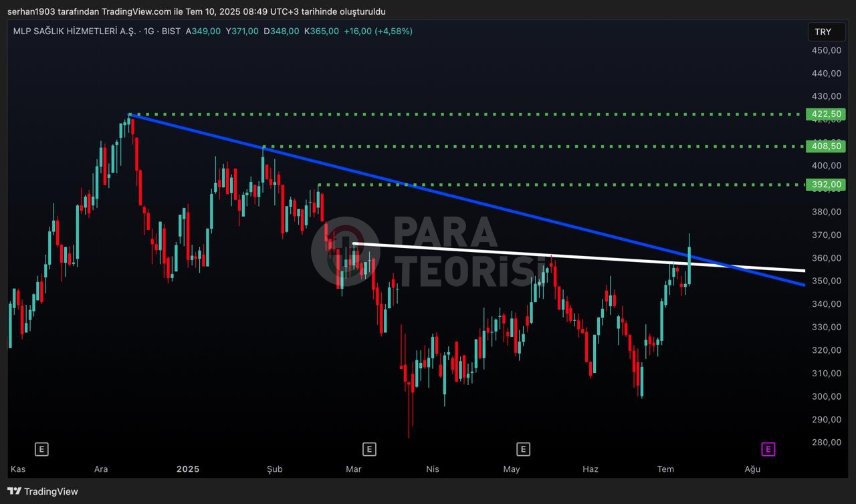The height and width of the screenshot is (504, 856).
Task: Click the 300,00 price axis label
Action: point(827,396)
